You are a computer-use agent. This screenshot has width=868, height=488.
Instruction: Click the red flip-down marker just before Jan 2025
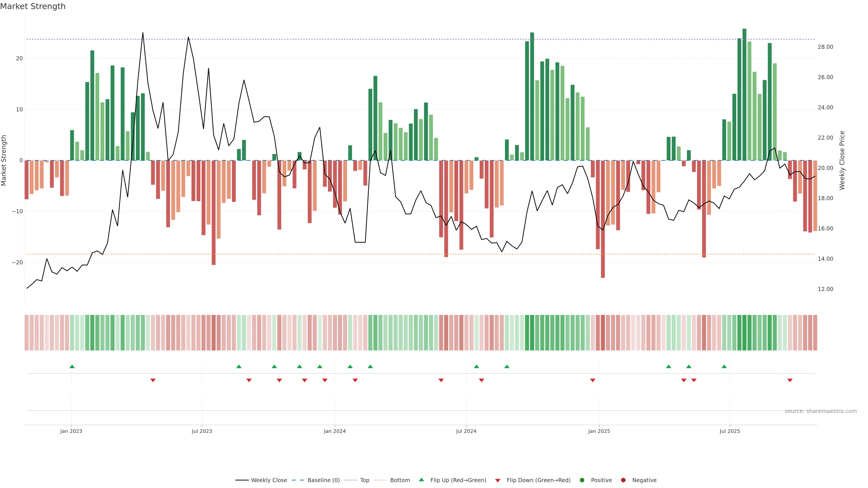click(593, 380)
